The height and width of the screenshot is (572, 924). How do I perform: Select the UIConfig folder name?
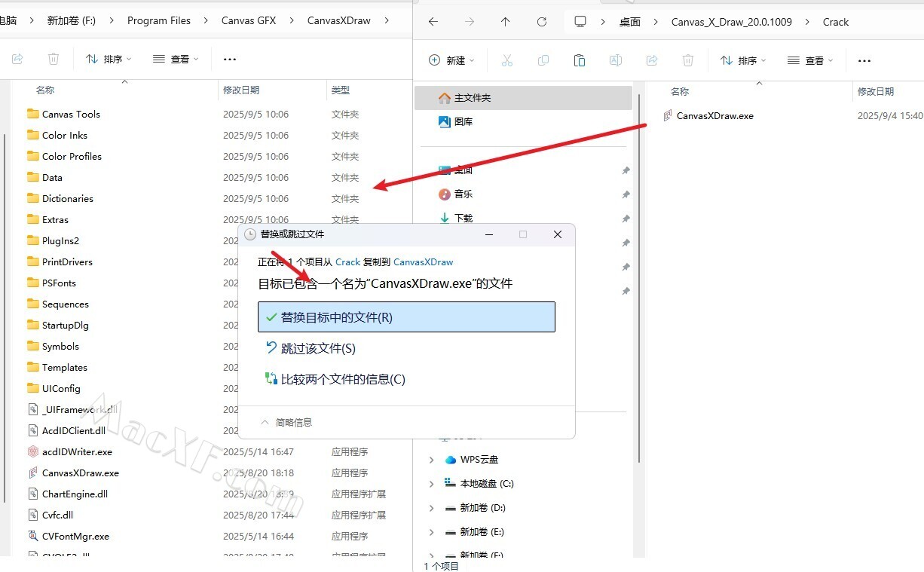61,388
